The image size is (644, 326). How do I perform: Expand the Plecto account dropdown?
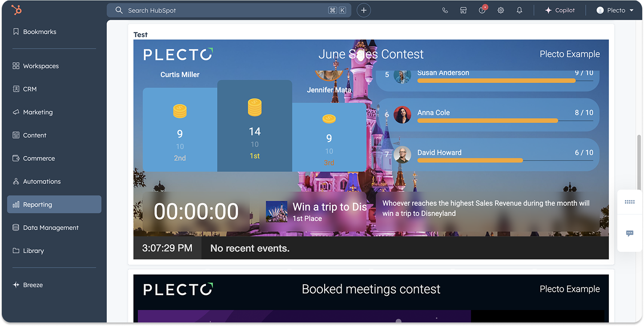(x=615, y=10)
